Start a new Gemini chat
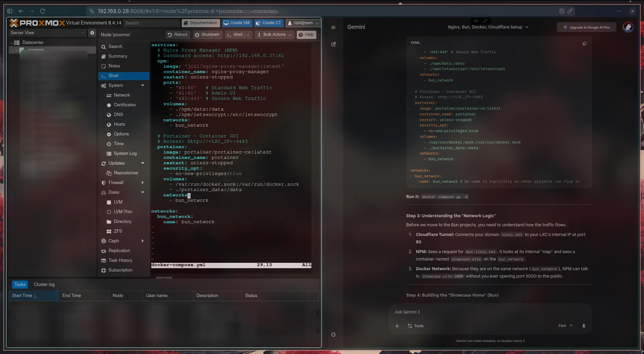Viewport: 644px width, 354px height. (x=333, y=44)
